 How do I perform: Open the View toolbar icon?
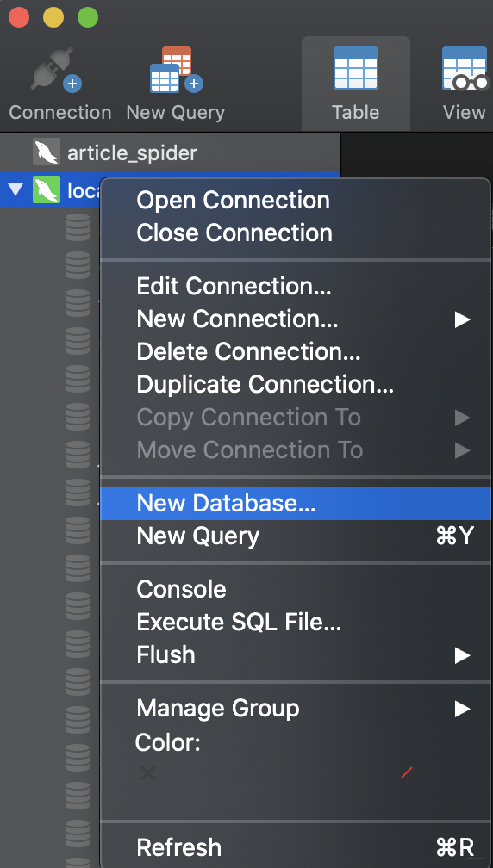pos(465,68)
